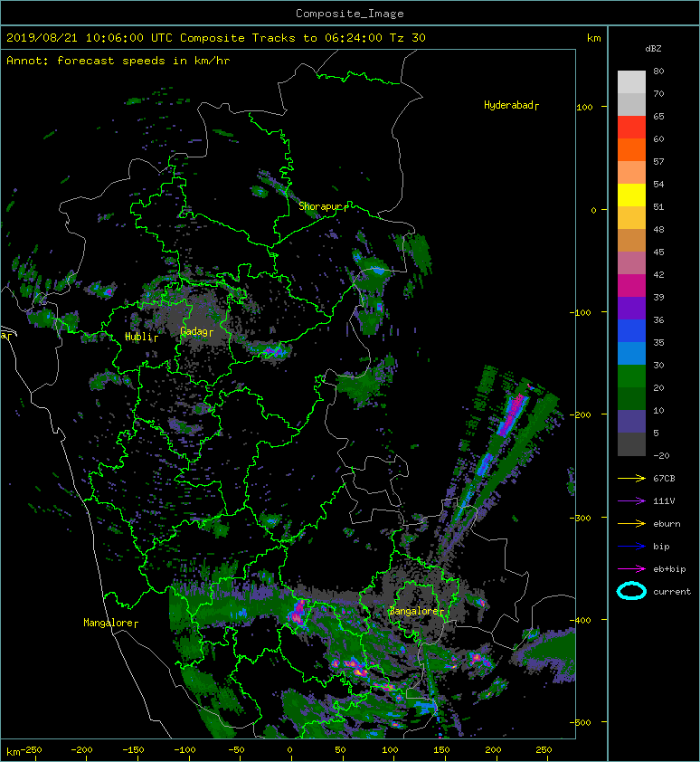Click the eburn arrow symbol in legend
This screenshot has height=762, width=700.
pos(631,524)
